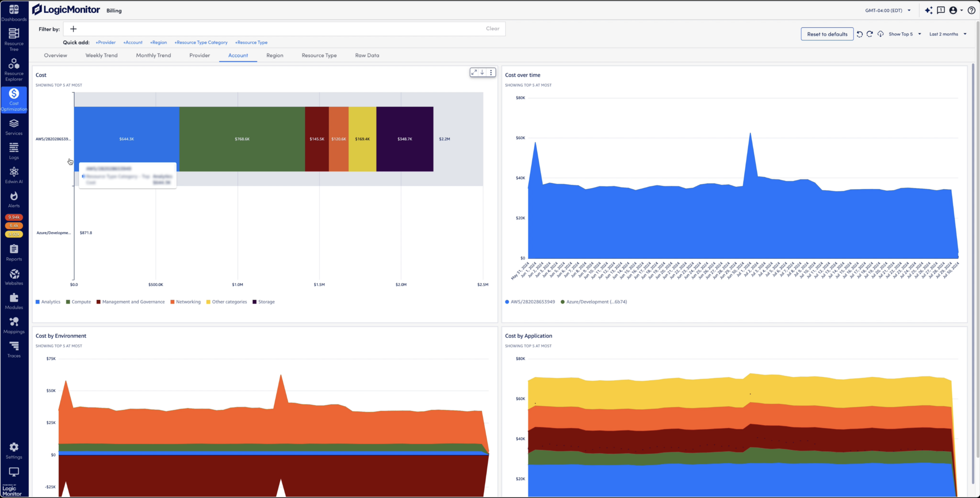The height and width of the screenshot is (498, 980).
Task: Click Reset to defaults
Action: tap(827, 34)
